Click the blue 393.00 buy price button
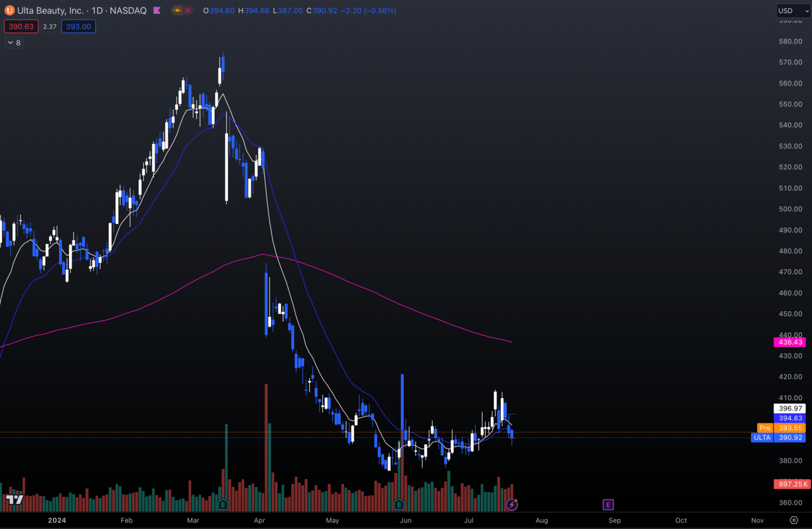The width and height of the screenshot is (812, 529). 79,26
